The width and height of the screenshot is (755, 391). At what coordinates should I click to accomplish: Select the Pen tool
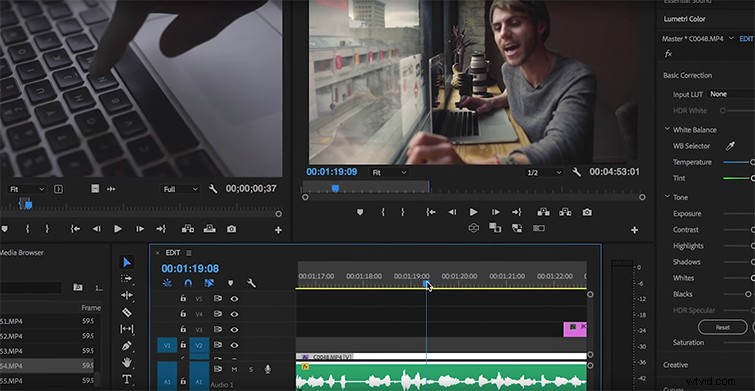[127, 346]
